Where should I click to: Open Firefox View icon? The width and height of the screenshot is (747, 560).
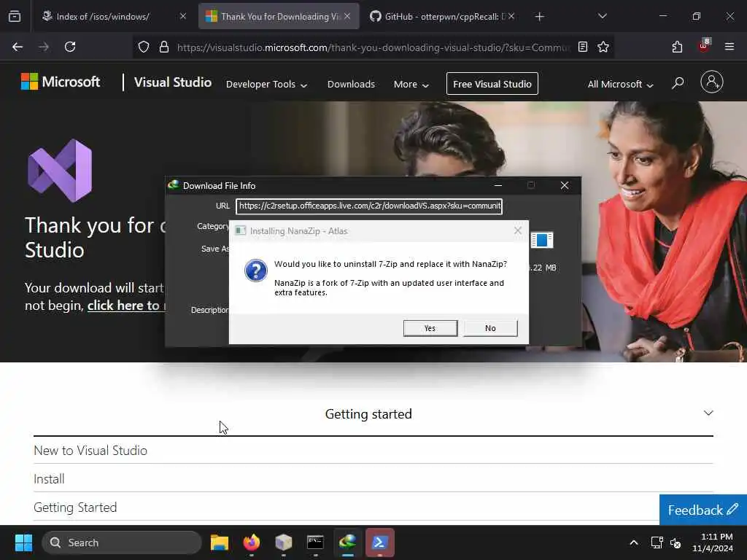[15, 17]
